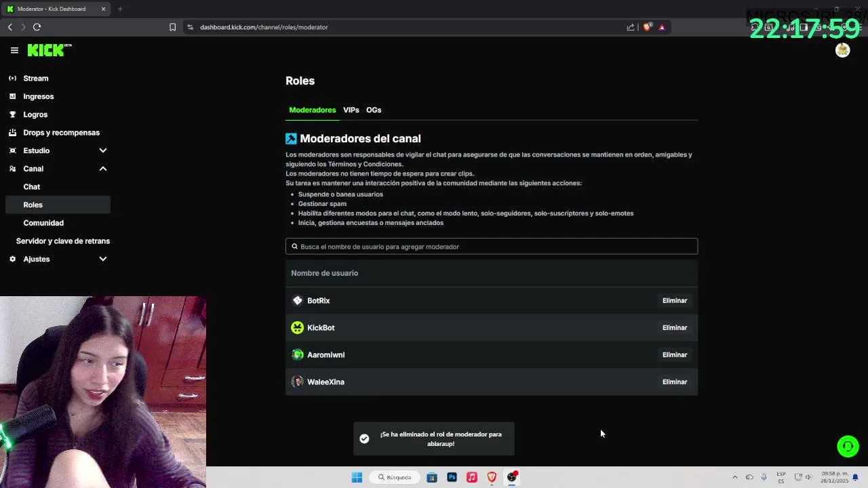Remove KickBot as moderator

click(x=675, y=327)
